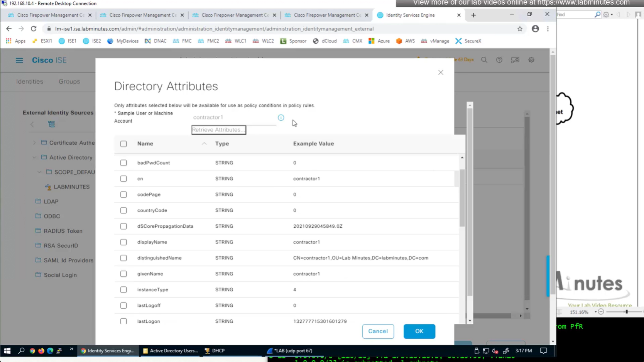Image resolution: width=644 pixels, height=362 pixels.
Task: Click the sample user account input field
Action: click(x=233, y=117)
